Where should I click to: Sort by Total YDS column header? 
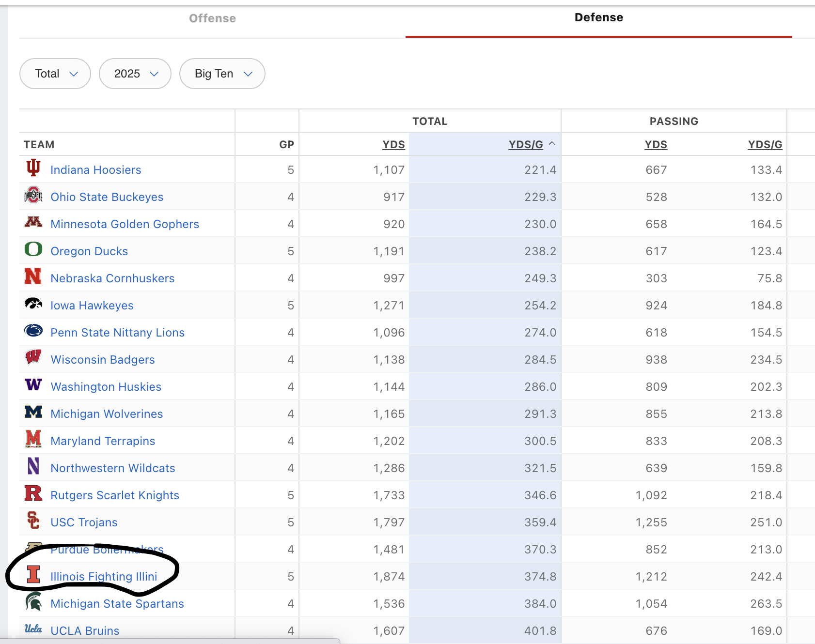coord(393,145)
